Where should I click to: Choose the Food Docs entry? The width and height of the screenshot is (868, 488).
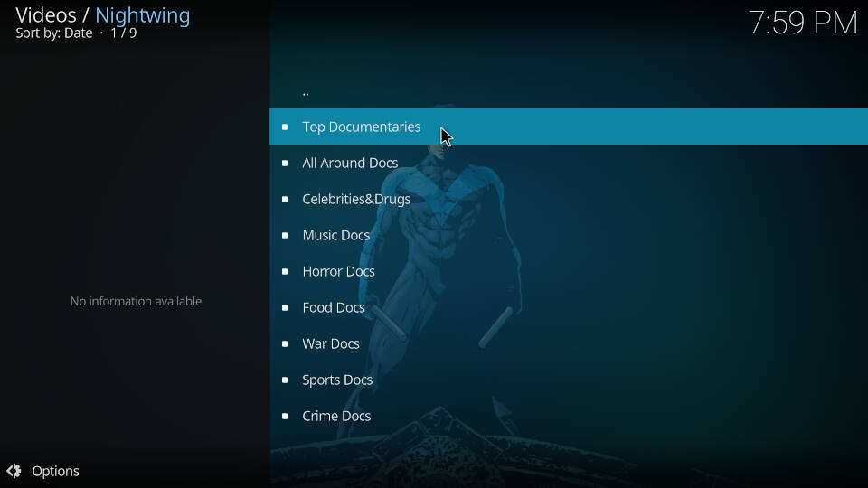click(569, 307)
